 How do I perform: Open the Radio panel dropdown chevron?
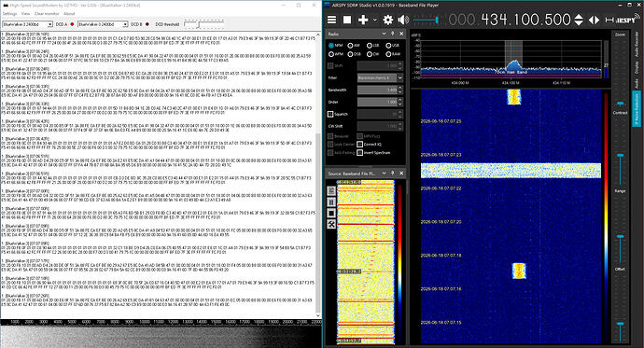tap(384, 34)
